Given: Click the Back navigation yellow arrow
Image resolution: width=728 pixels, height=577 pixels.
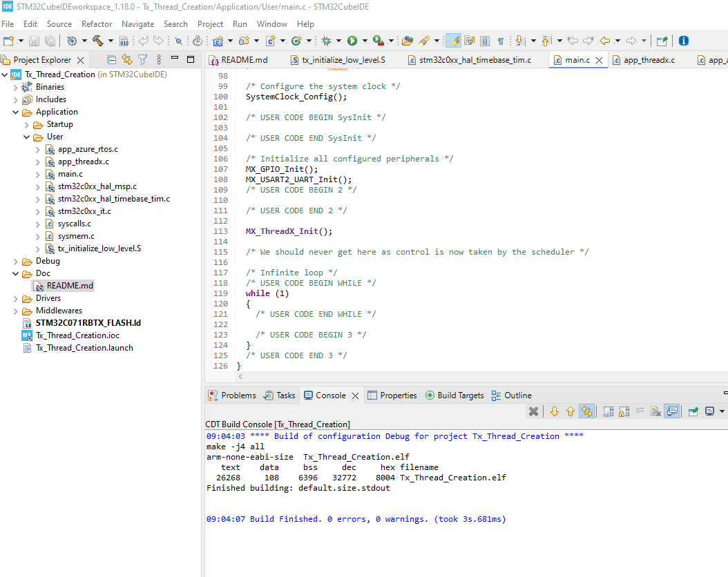Looking at the screenshot, I should pos(605,41).
